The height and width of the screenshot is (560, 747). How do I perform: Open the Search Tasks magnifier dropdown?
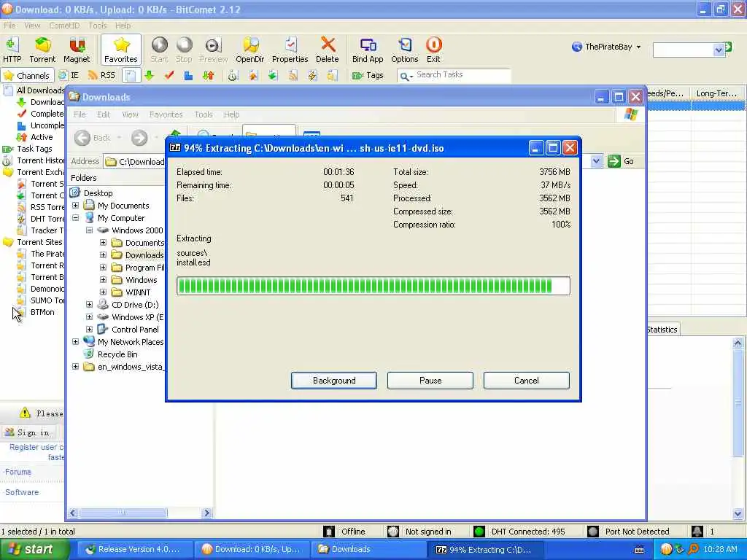(x=406, y=76)
